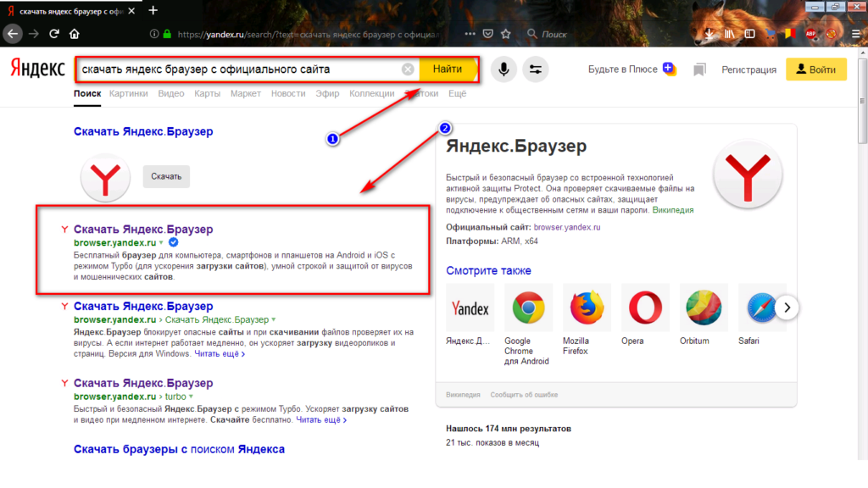Open the Yandex collections bookmark icon

[699, 69]
